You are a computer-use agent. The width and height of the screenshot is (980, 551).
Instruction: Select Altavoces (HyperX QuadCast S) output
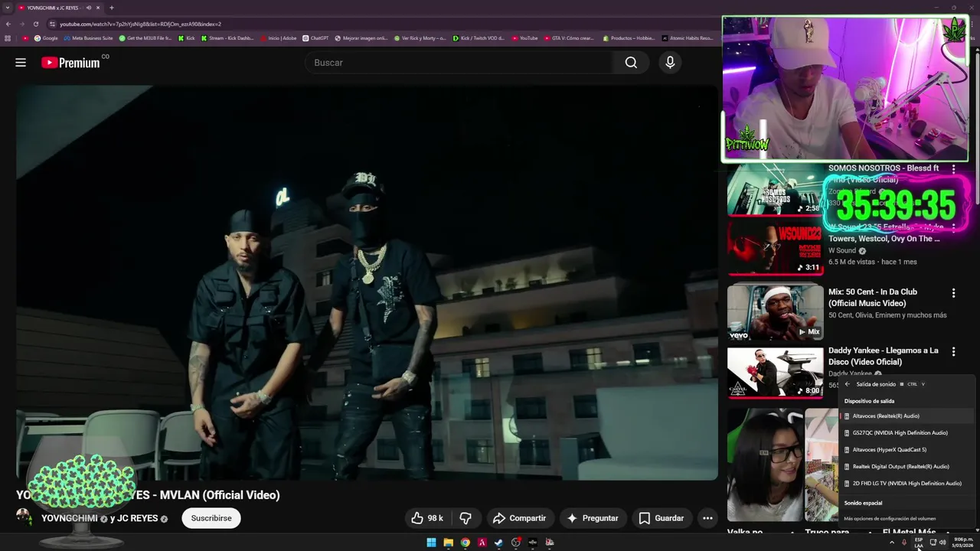[908, 450]
